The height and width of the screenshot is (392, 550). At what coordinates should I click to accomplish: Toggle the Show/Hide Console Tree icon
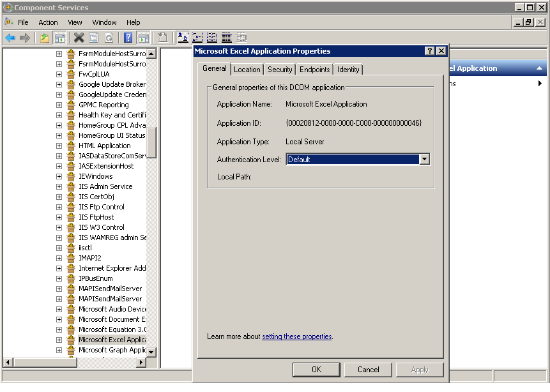(59, 37)
